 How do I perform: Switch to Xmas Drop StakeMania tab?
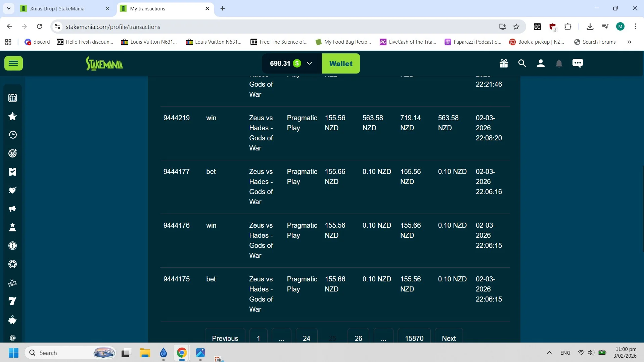[65, 8]
